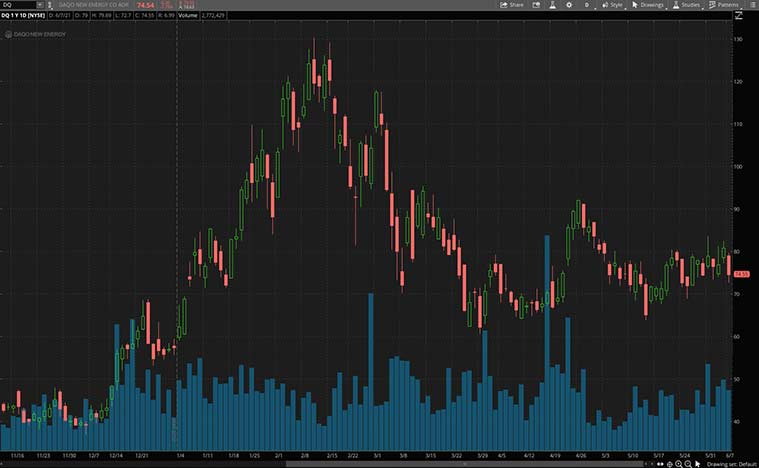Open the Studies menu
The height and width of the screenshot is (468, 759).
pos(687,5)
